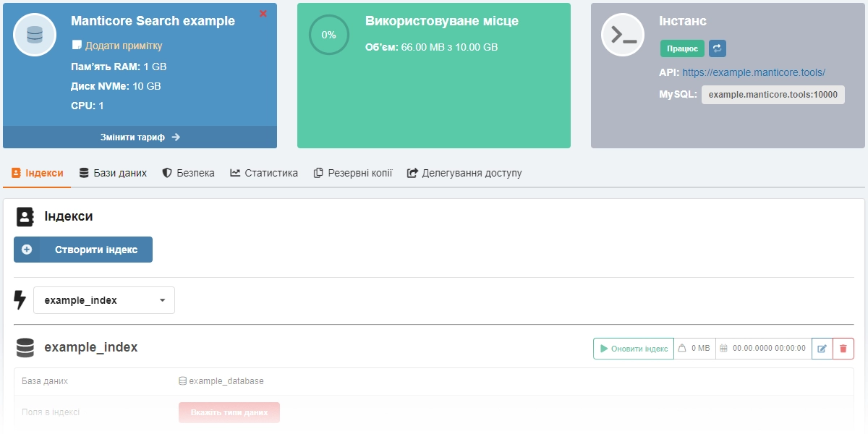
Task: Click the lightning bolt icon beside the index selector
Action: click(x=21, y=299)
